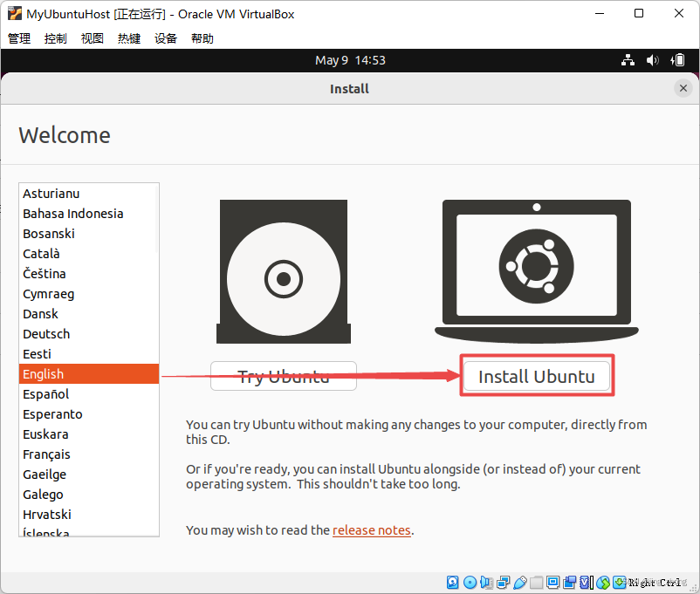700x594 pixels.
Task: Open the release notes link
Action: pos(372,530)
